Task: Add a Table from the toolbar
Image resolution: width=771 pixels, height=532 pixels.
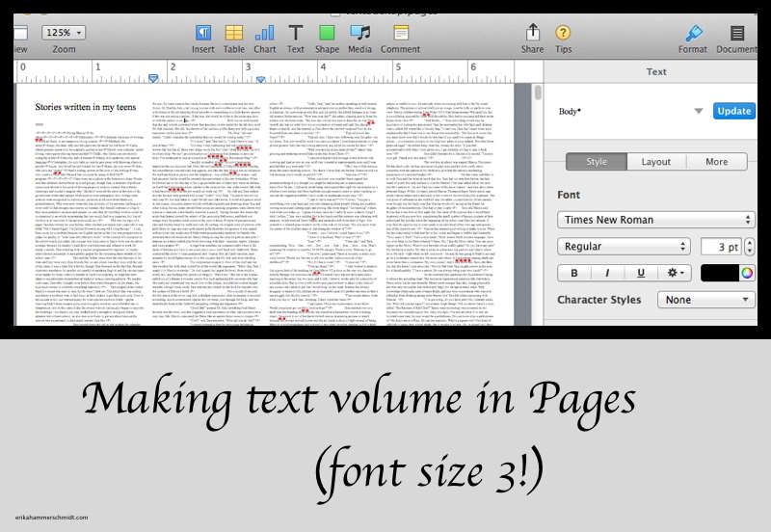Action: click(234, 34)
